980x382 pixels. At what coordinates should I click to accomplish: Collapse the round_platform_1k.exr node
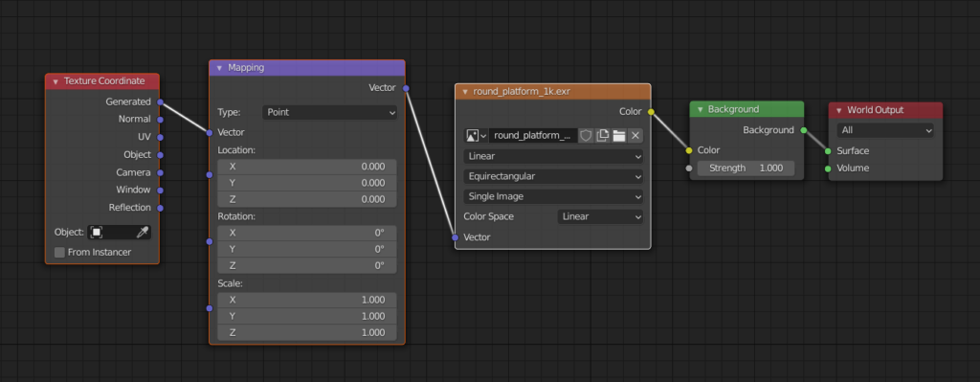click(465, 91)
